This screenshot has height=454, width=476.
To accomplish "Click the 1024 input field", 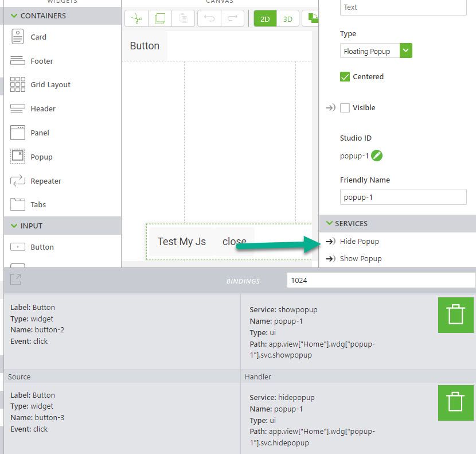I will point(381,280).
